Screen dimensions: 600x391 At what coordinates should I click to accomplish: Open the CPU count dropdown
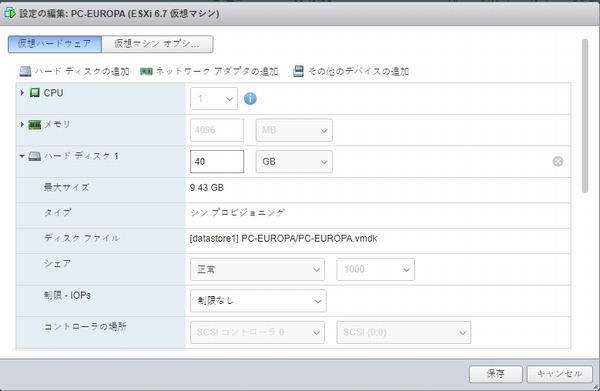pyautogui.click(x=214, y=99)
